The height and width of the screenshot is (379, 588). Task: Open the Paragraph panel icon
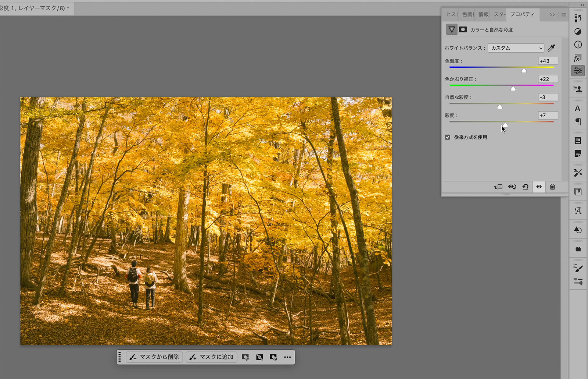(x=578, y=122)
